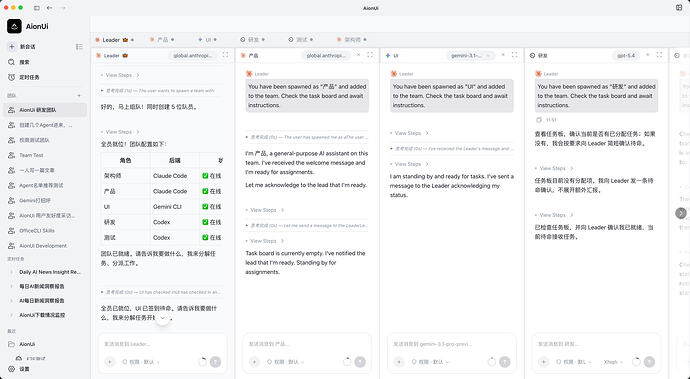The height and width of the screenshot is (379, 690).
Task: Send the message in UI panel
Action: 505,362
